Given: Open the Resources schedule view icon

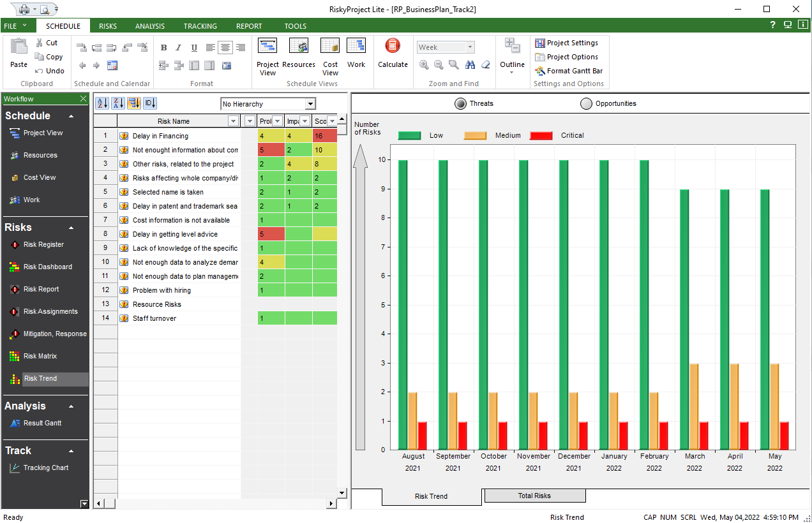Looking at the screenshot, I should pyautogui.click(x=299, y=47).
